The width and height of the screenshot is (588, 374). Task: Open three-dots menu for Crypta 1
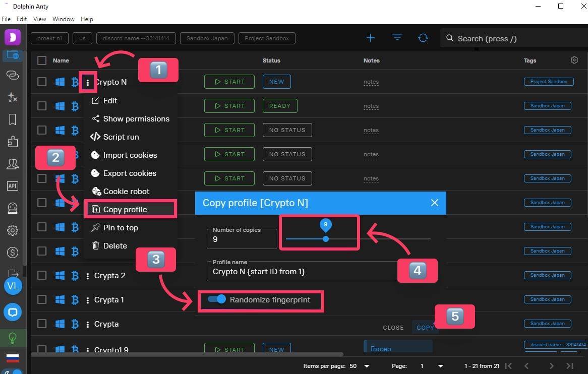(87, 300)
